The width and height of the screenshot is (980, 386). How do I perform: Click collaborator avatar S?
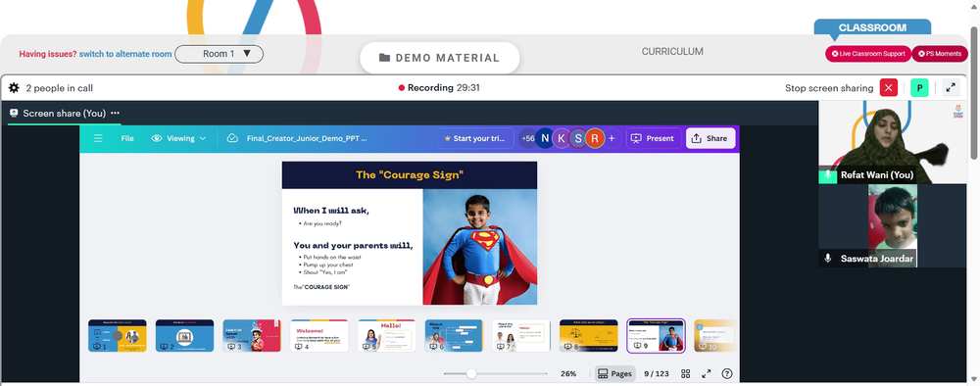click(x=578, y=139)
